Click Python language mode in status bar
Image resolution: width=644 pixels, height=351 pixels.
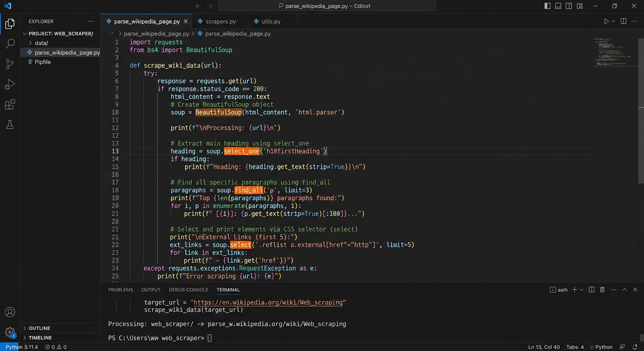pos(601,347)
